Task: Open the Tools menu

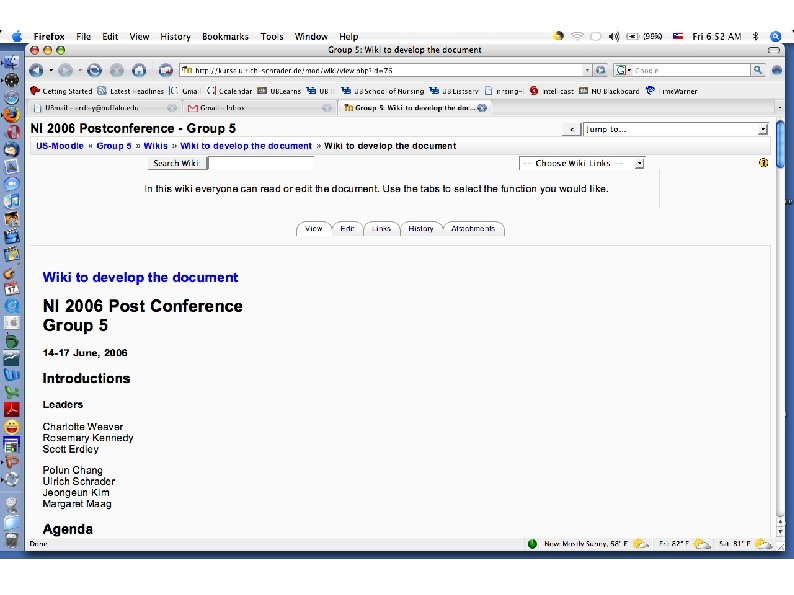Action: (x=272, y=36)
